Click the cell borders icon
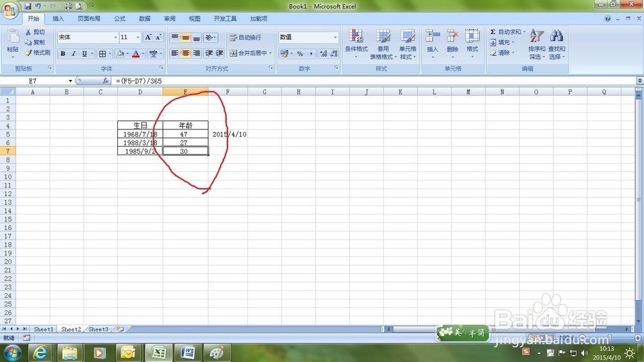644x362 pixels. tap(102, 53)
